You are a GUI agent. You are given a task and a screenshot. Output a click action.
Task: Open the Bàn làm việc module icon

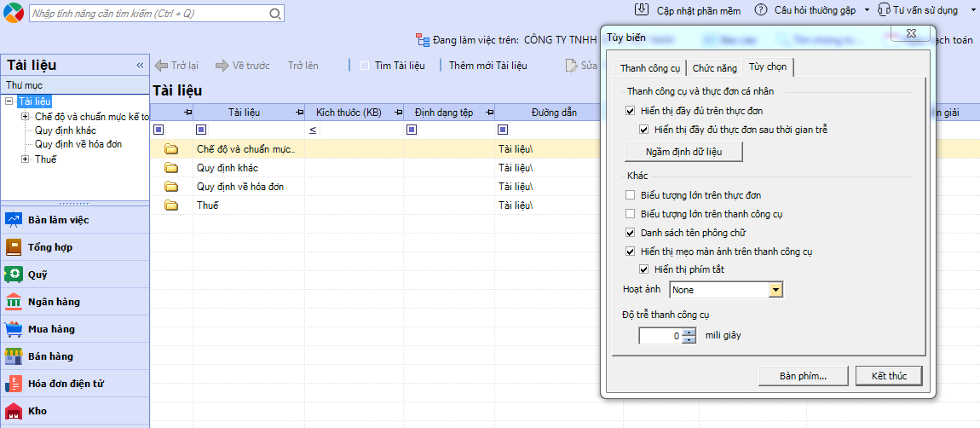(14, 220)
